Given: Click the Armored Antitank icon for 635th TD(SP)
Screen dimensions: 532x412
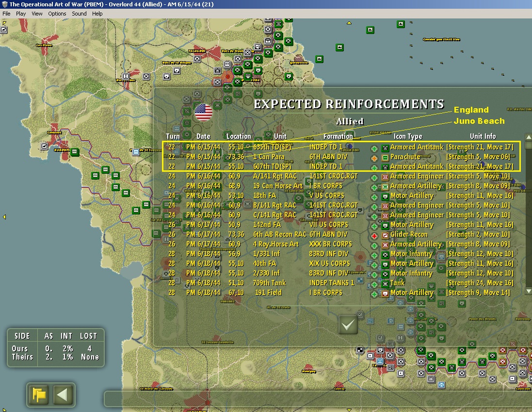Looking at the screenshot, I should point(385,148).
